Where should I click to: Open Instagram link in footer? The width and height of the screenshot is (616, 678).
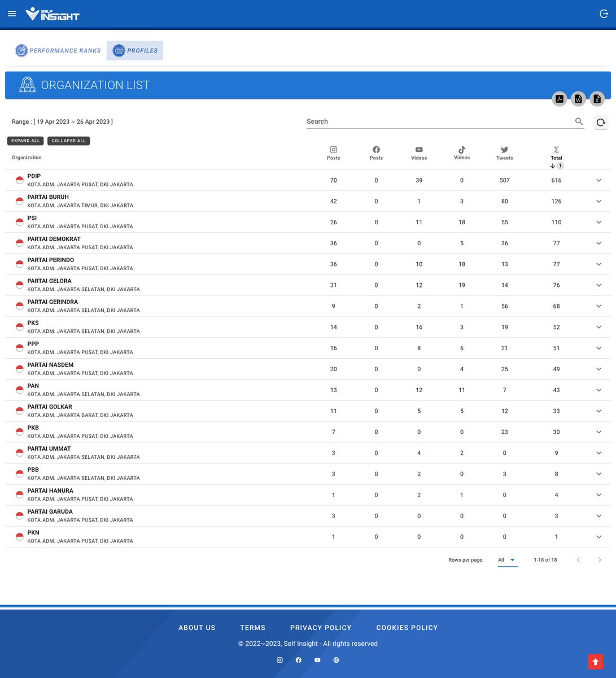279,660
